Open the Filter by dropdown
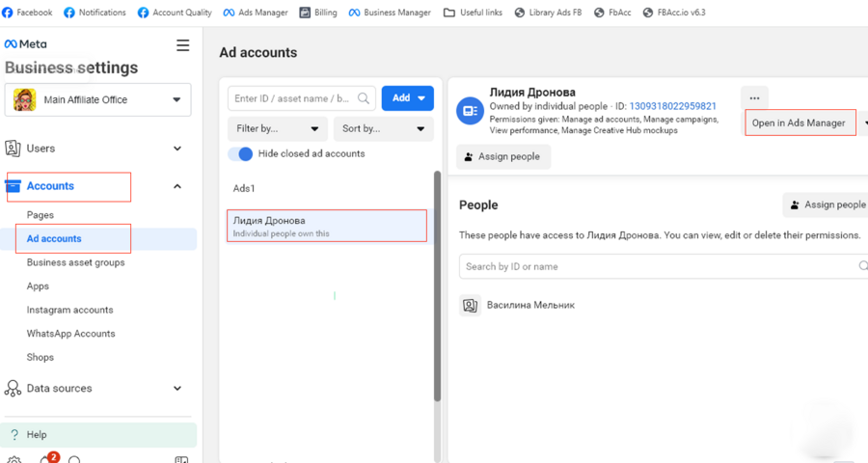This screenshot has height=463, width=868. [x=278, y=128]
